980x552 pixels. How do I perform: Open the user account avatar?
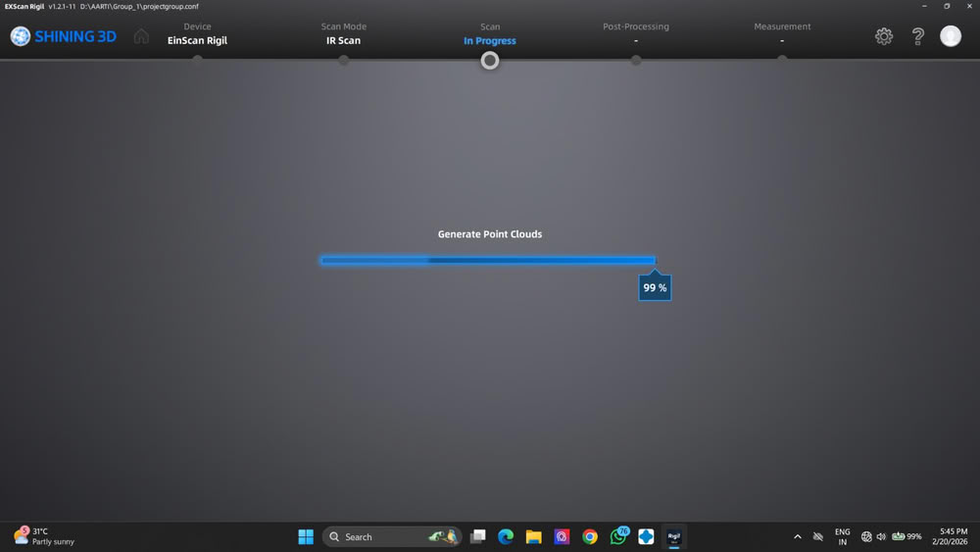pos(950,36)
